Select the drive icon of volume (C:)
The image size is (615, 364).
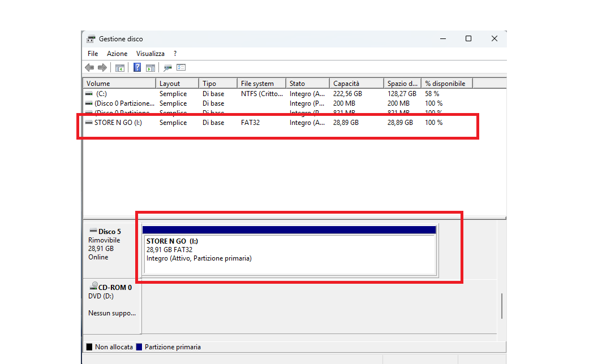(x=89, y=94)
